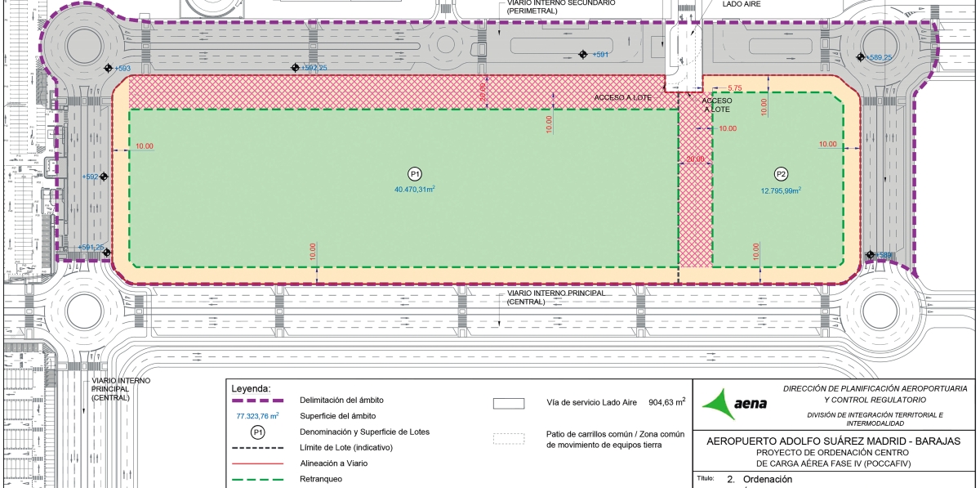This screenshot has height=488, width=980.
Task: Click the 'Leyenda:' heading
Action: (x=252, y=388)
